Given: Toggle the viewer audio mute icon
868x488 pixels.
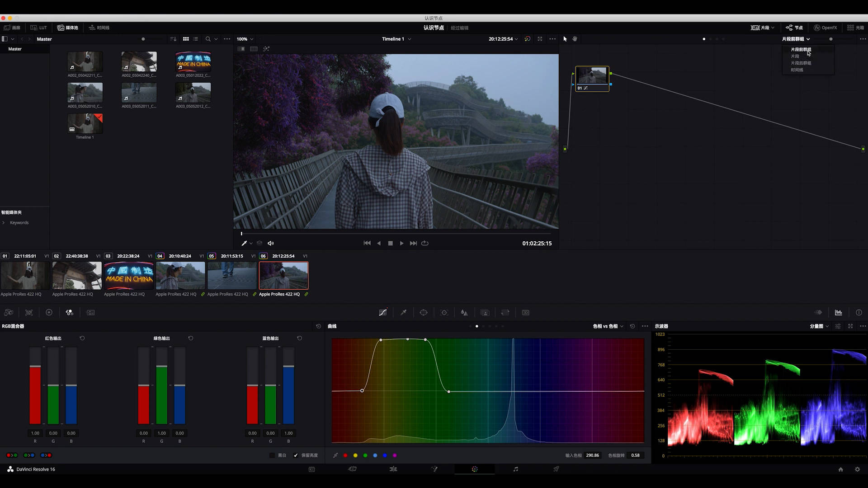Looking at the screenshot, I should click(270, 243).
